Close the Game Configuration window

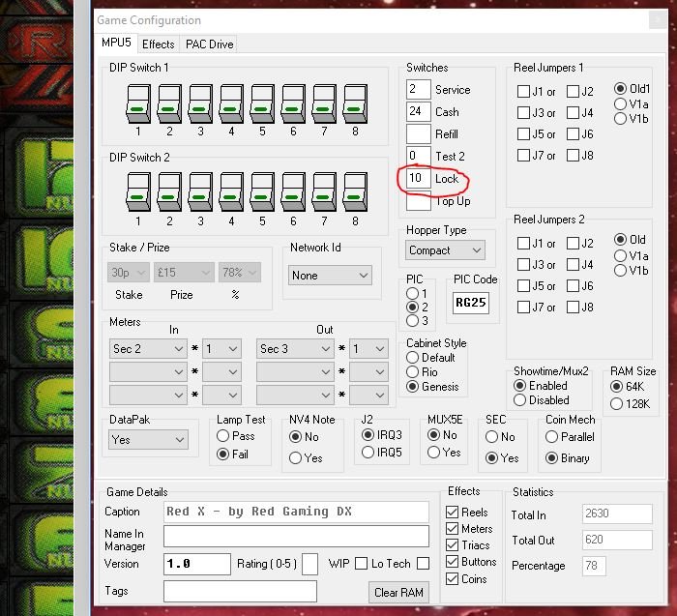click(x=661, y=19)
